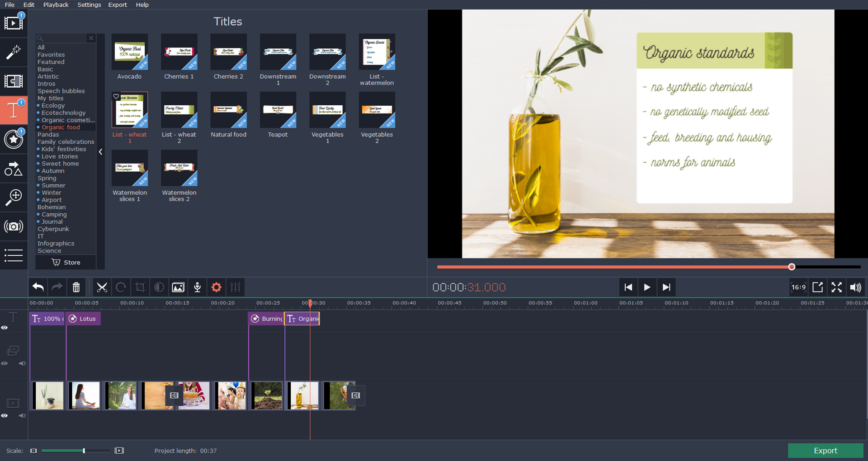
Task: Adjust the timeline Scale slider
Action: pyautogui.click(x=83, y=450)
